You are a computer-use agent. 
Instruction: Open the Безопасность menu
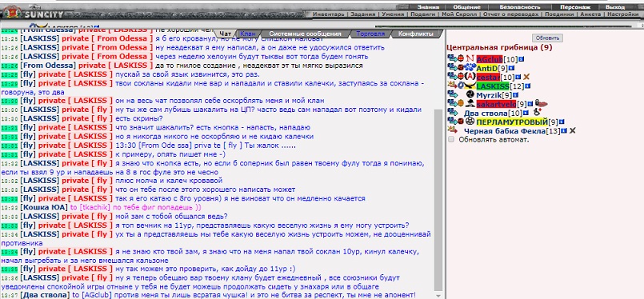pos(520,7)
